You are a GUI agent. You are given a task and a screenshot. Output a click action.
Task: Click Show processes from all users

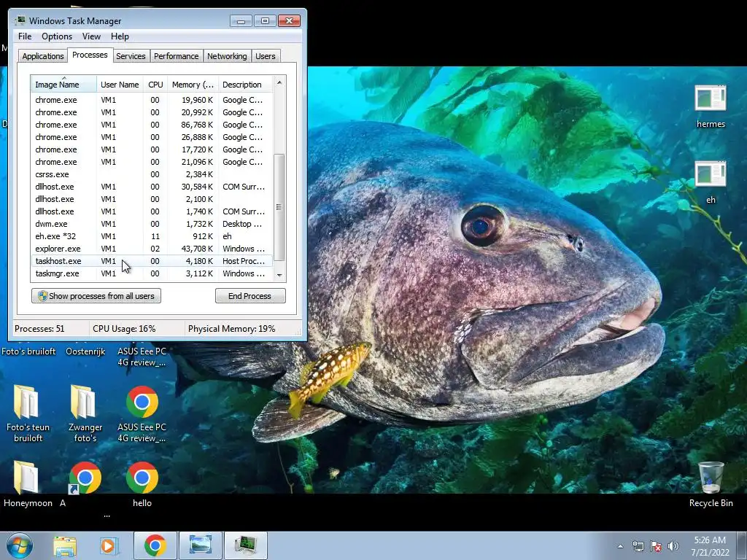coord(96,296)
